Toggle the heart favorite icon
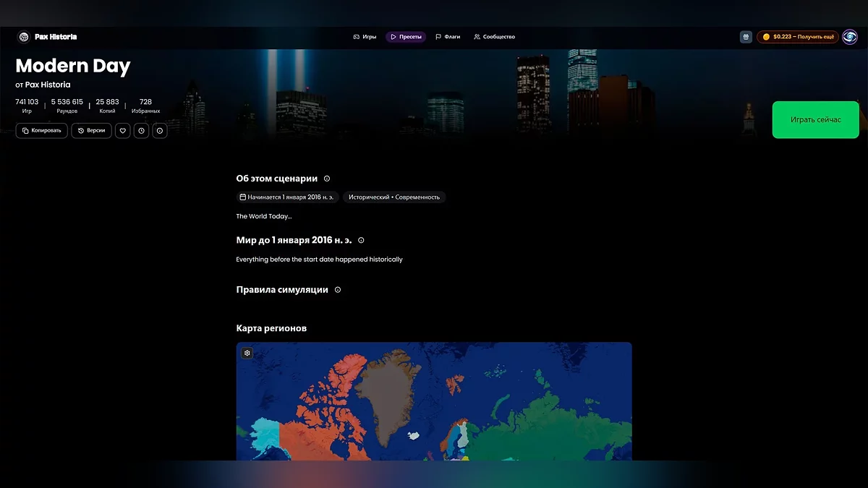The height and width of the screenshot is (488, 868). point(123,131)
